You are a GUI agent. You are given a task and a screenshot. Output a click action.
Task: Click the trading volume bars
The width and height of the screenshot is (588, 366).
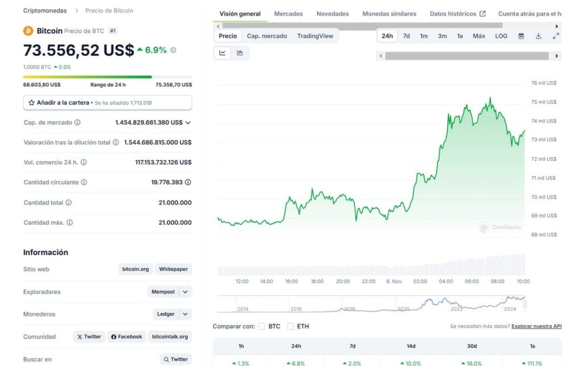click(x=372, y=265)
